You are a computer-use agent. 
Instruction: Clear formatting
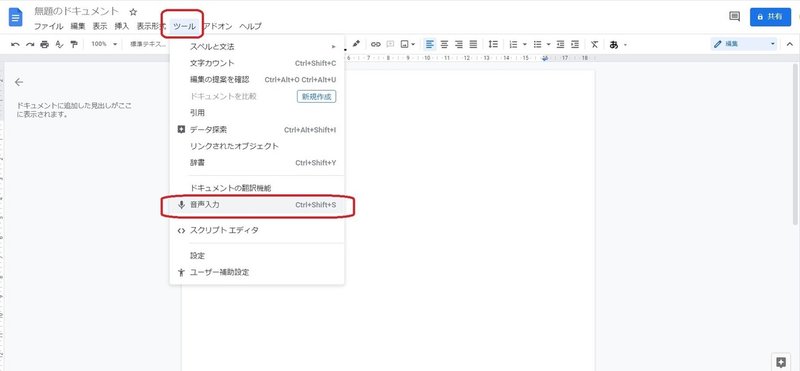[594, 44]
